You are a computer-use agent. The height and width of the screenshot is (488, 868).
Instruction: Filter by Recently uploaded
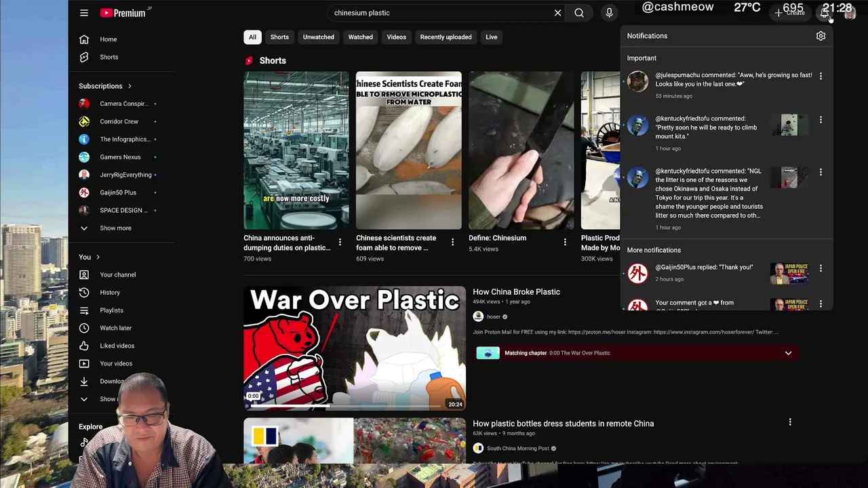point(446,37)
